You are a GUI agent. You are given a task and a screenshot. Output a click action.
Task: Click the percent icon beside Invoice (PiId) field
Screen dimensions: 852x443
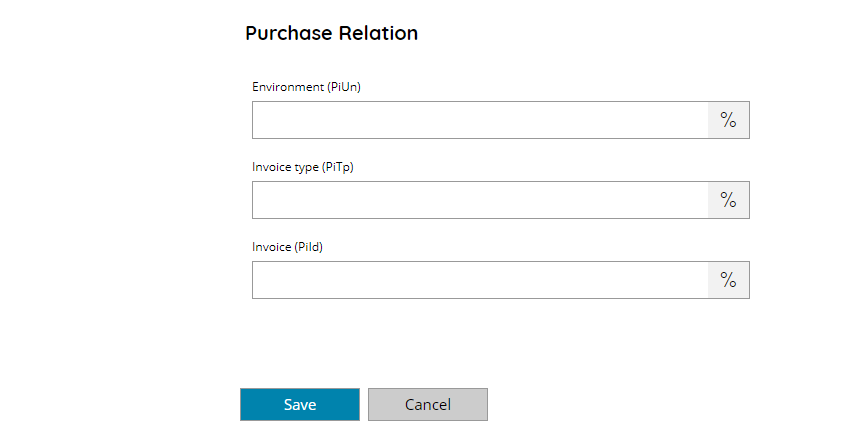pyautogui.click(x=728, y=280)
